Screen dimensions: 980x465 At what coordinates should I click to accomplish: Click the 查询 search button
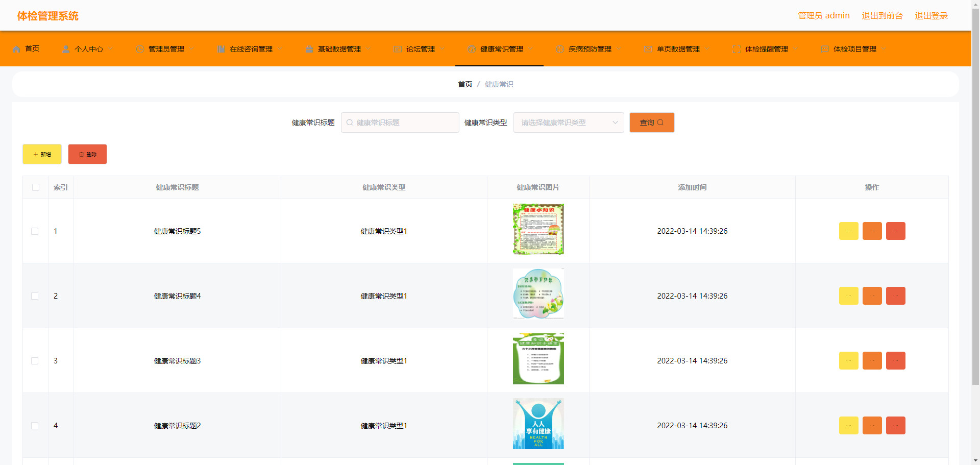pos(652,123)
